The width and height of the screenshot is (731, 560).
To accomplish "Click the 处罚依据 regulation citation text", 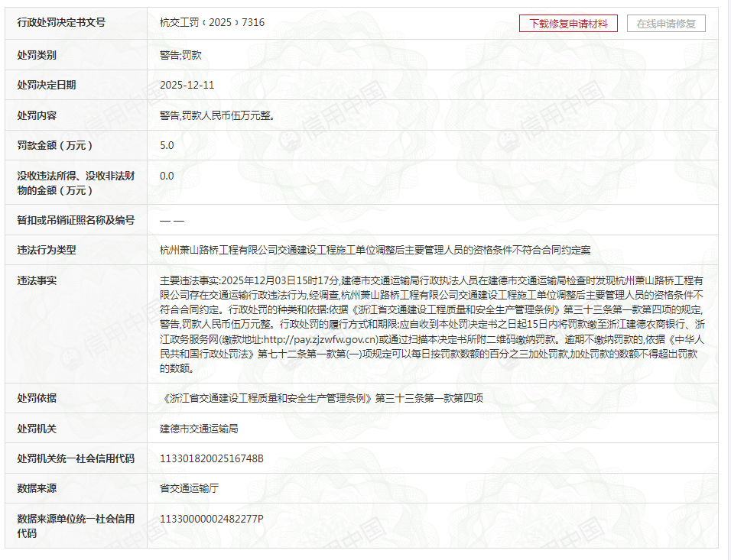I will point(321,398).
